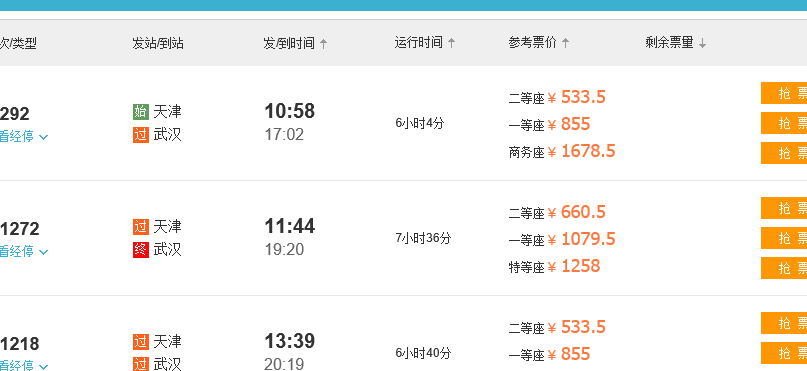Click the green 始 icon beside 天津
This screenshot has width=807, height=371.
tap(141, 112)
